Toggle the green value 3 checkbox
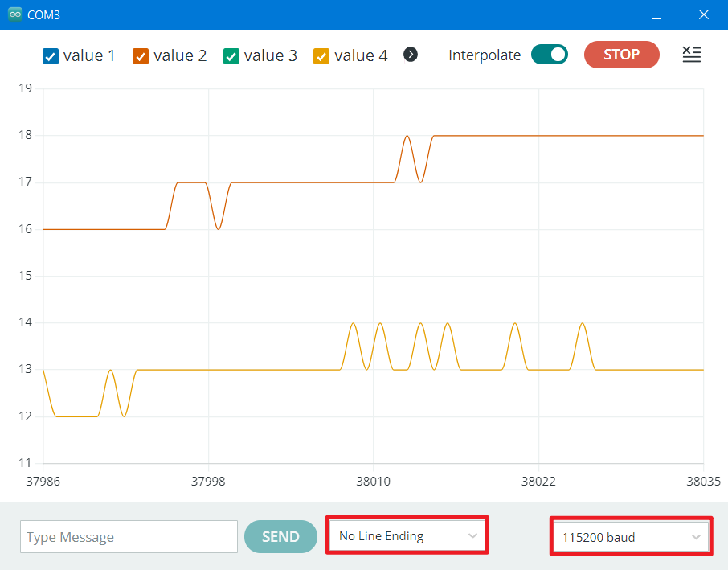Screen dimensions: 728x570 (231, 56)
